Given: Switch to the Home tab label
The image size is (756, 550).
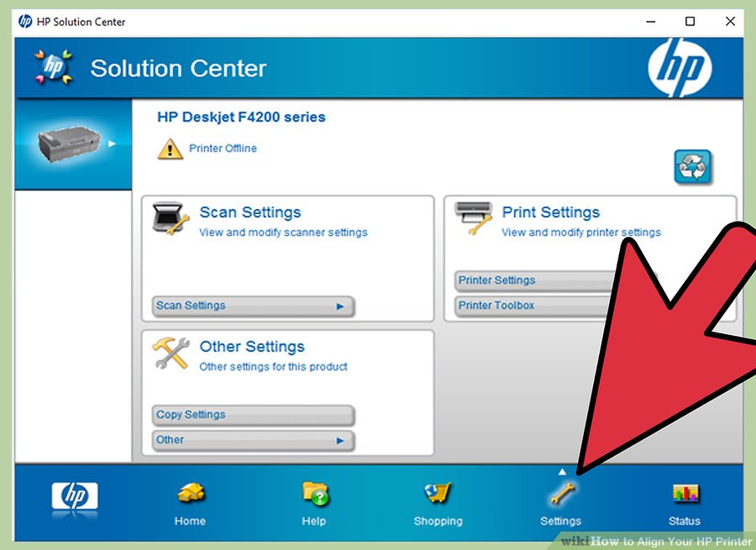Looking at the screenshot, I should coord(190,521).
